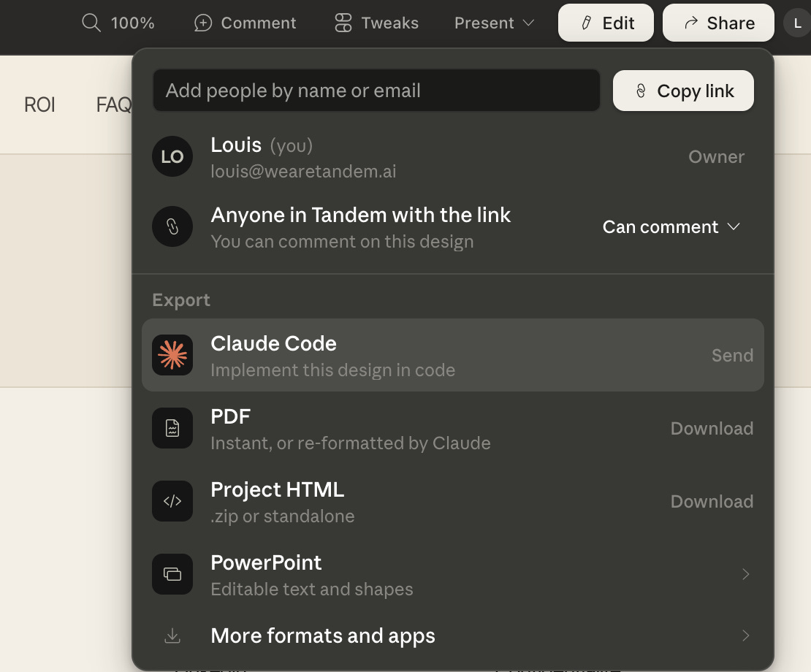Select the Claude Code export option
811x672 pixels.
pyautogui.click(x=452, y=355)
